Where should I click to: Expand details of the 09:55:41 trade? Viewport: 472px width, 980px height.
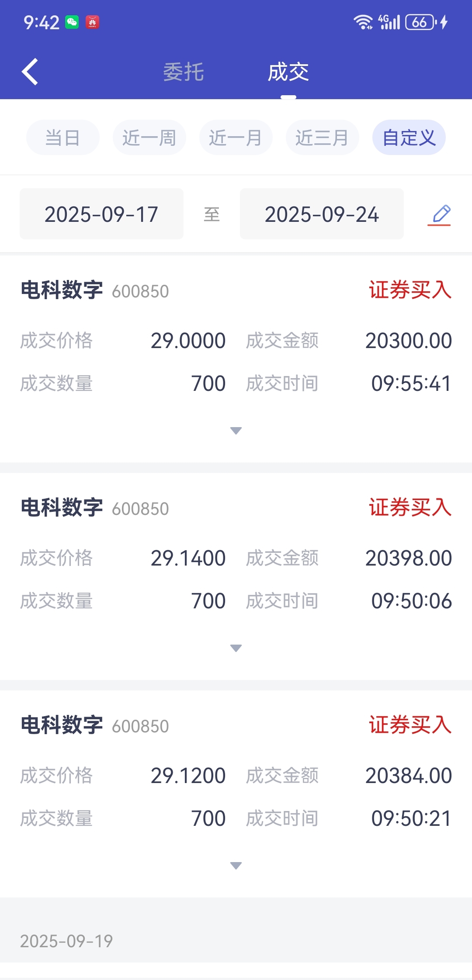[x=236, y=431]
